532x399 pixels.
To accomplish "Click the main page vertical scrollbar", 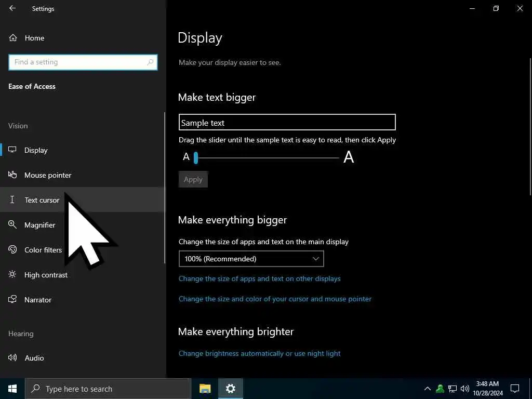I will 530,127.
